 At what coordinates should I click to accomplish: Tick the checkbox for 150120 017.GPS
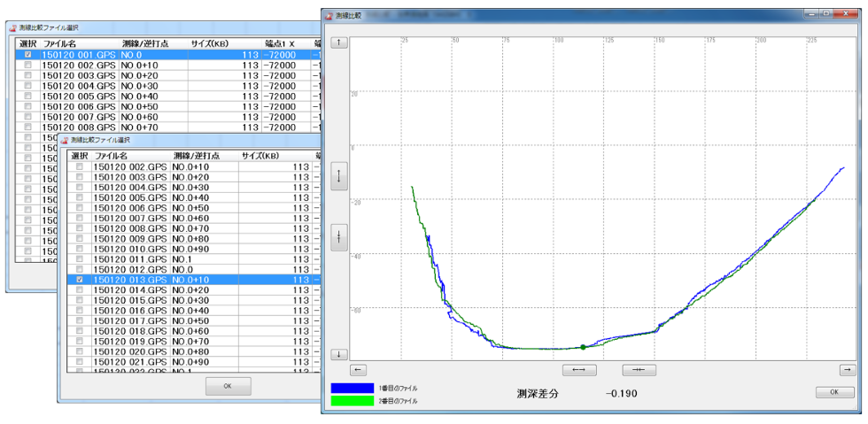coord(81,320)
